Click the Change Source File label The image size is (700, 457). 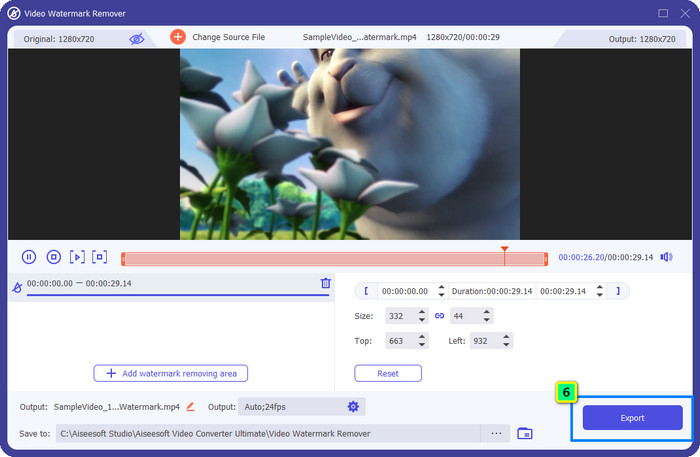[229, 37]
